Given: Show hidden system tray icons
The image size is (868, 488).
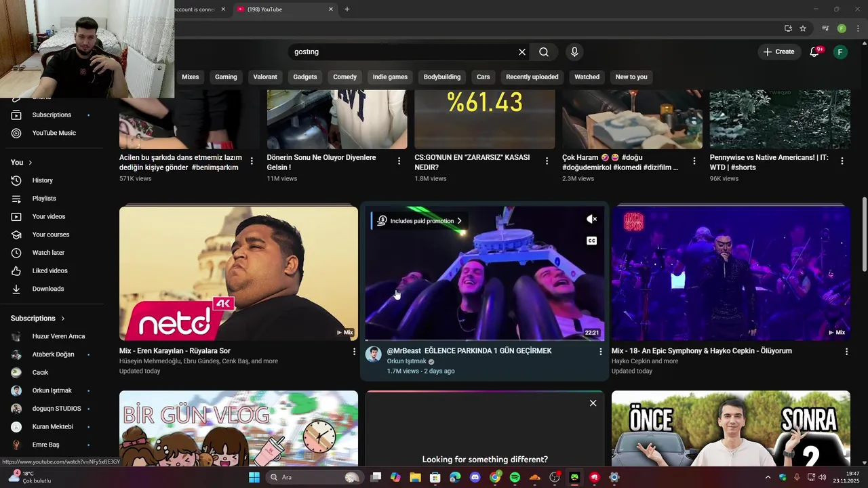Looking at the screenshot, I should [x=768, y=477].
